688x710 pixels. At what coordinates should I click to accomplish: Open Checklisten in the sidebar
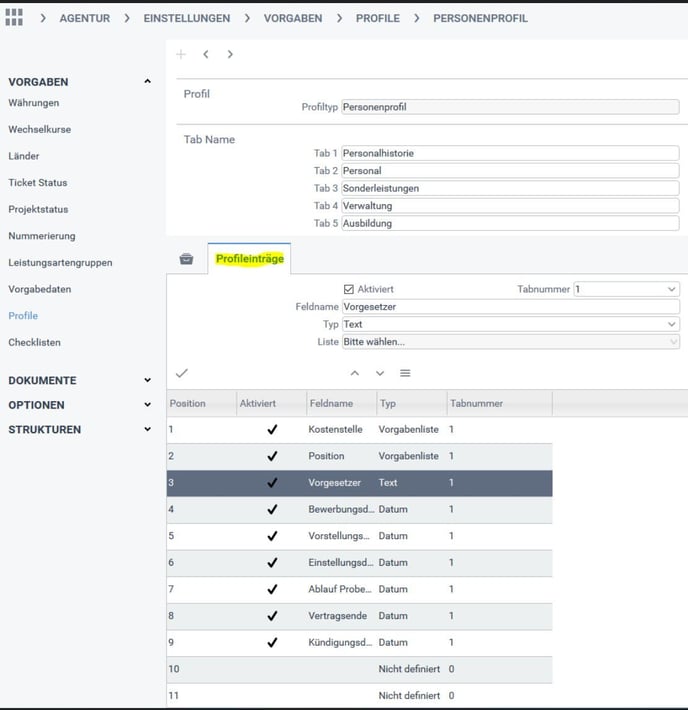click(x=34, y=342)
